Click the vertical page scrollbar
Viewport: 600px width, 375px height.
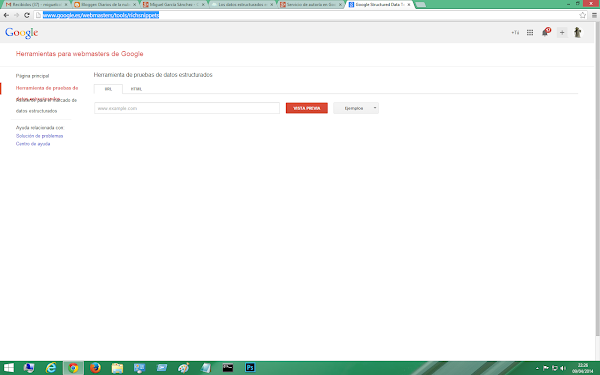(597, 180)
